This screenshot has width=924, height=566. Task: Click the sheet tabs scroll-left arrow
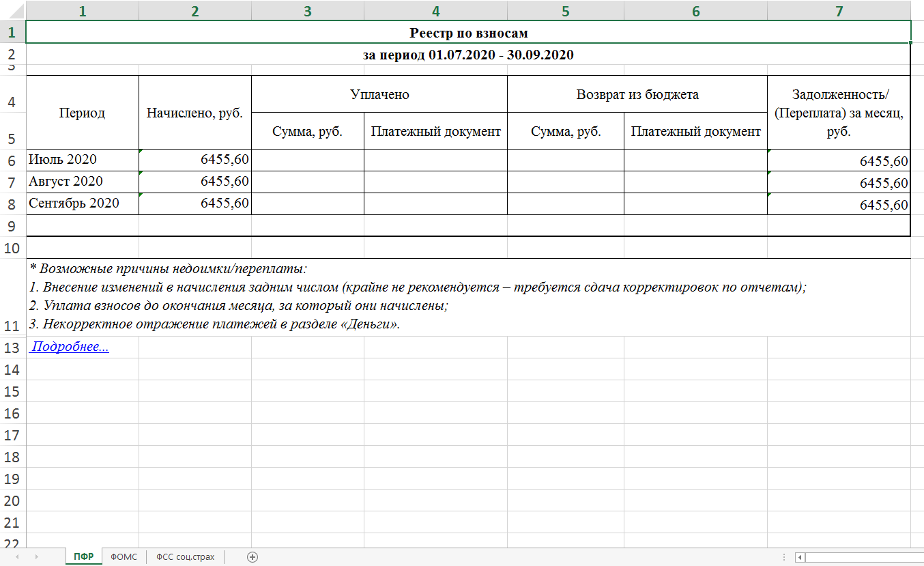[x=16, y=557]
